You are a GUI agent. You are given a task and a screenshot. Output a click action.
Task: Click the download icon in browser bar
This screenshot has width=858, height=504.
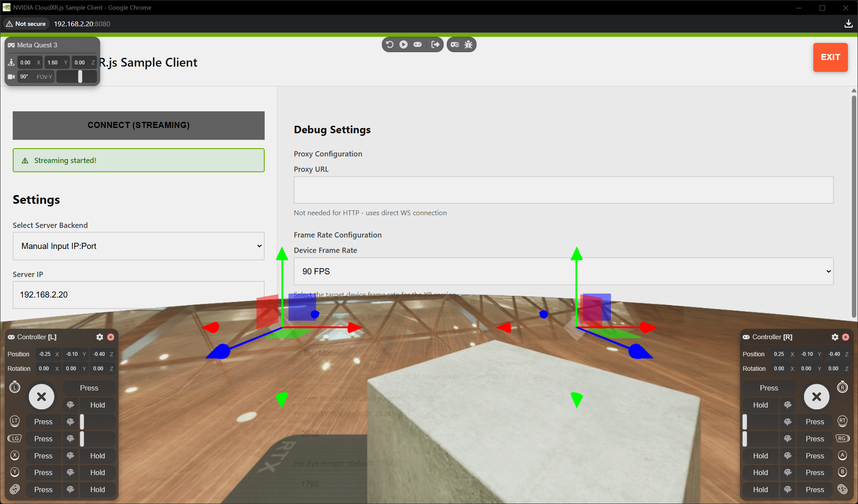[x=848, y=24]
